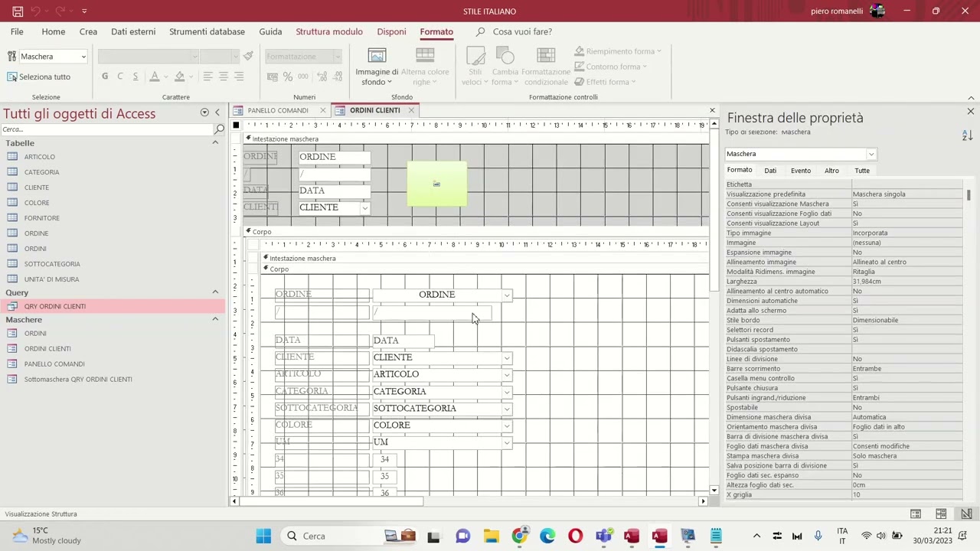
Task: Apply italic with the C icon
Action: point(120,77)
